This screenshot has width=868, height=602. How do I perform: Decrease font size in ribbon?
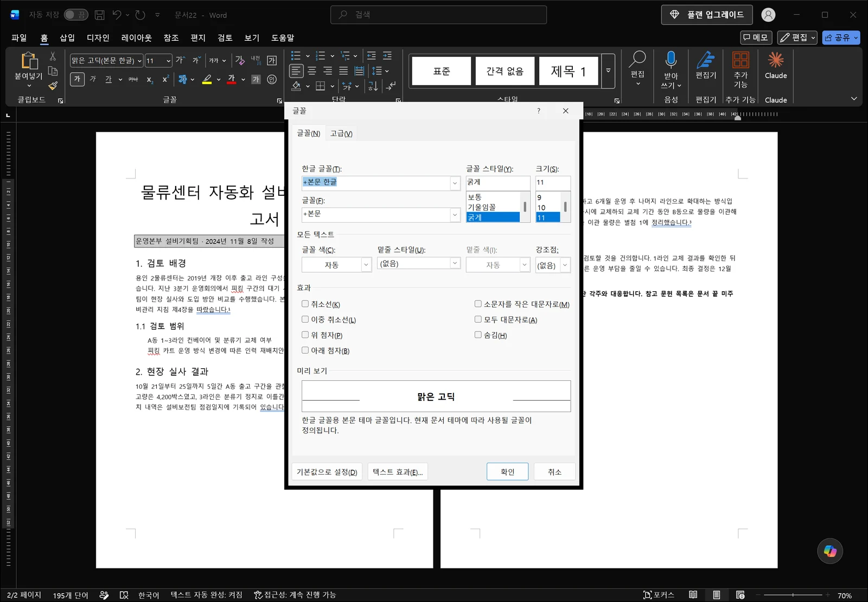coord(196,60)
